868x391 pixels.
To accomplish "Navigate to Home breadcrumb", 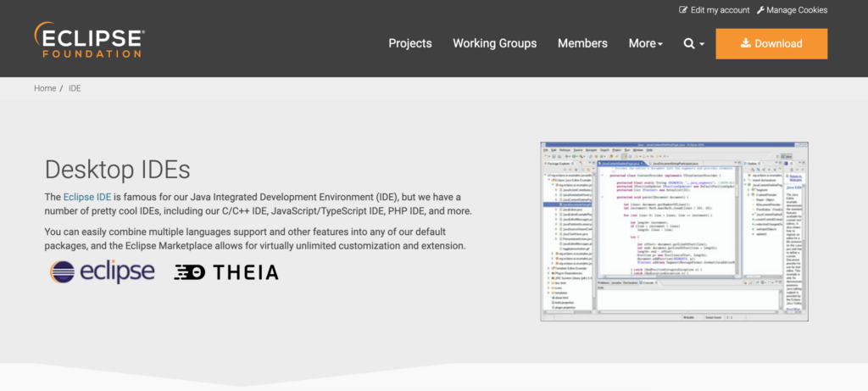I will point(45,88).
